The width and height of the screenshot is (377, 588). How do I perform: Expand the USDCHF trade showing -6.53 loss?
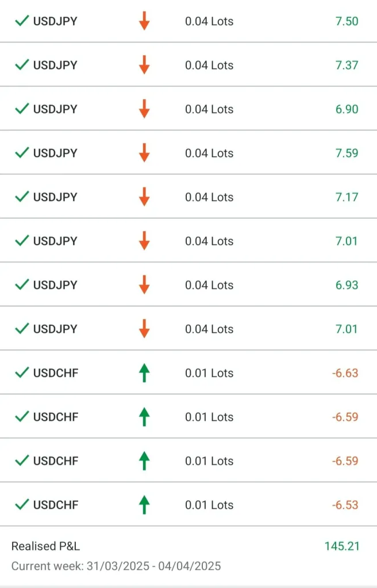[56, 505]
